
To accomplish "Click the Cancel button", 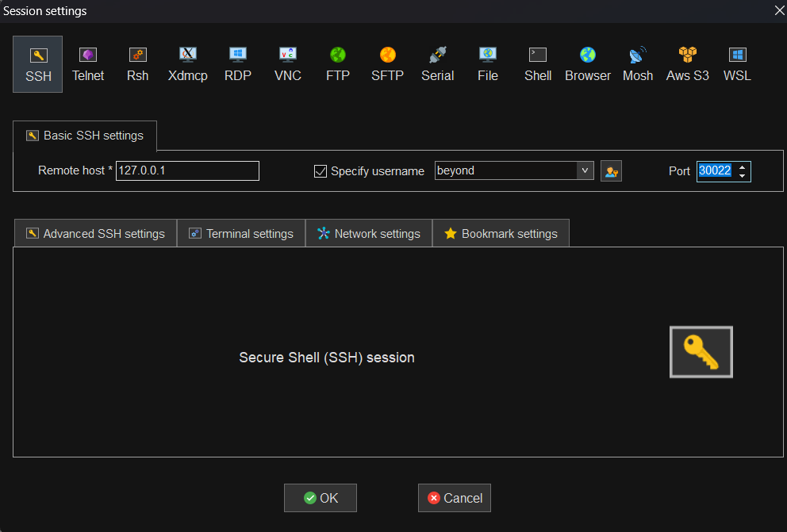I will pos(455,498).
